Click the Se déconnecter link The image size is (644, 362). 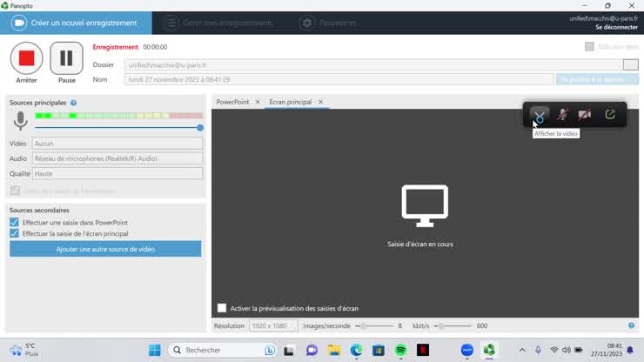(x=616, y=27)
